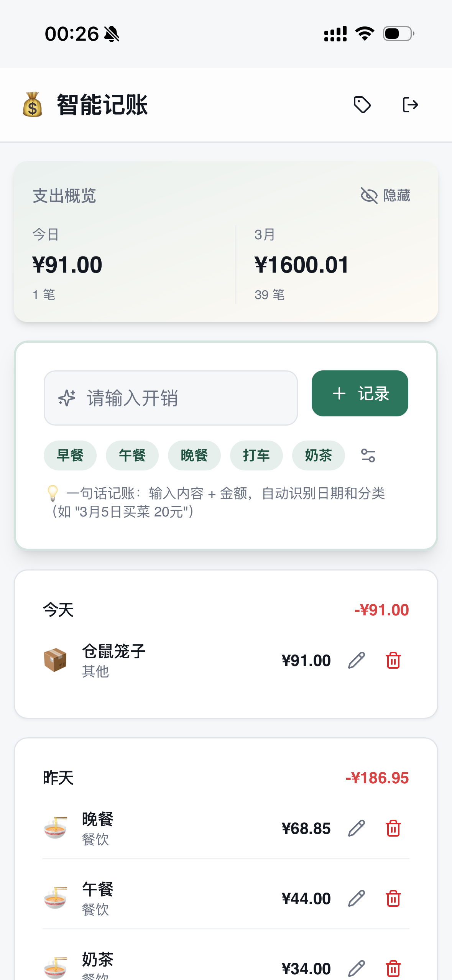
Task: Pick the 晚餐 quick tag
Action: click(194, 455)
